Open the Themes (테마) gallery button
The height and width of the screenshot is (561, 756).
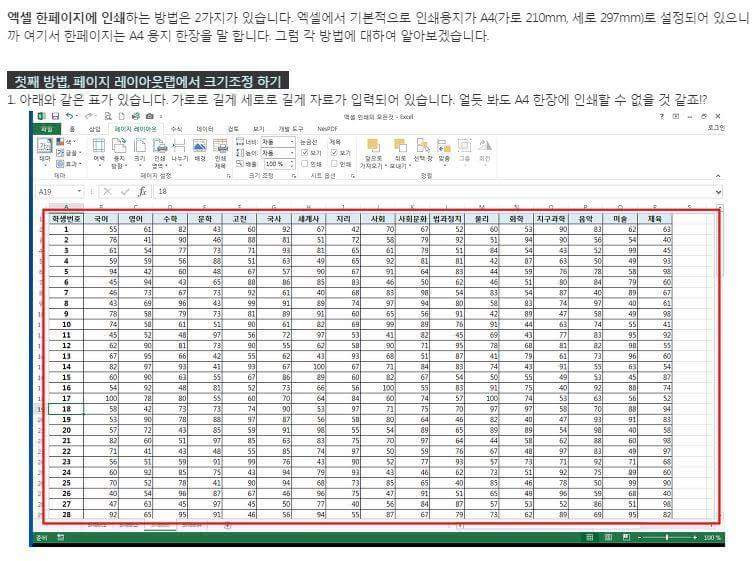tap(45, 151)
